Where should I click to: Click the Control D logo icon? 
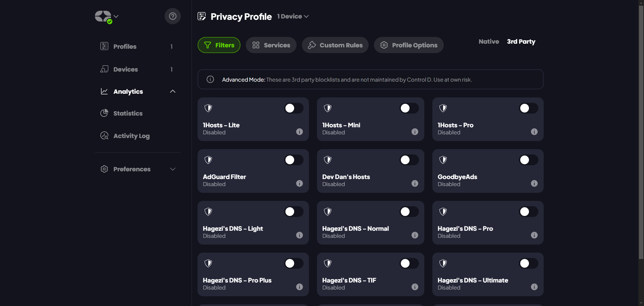coord(103,16)
